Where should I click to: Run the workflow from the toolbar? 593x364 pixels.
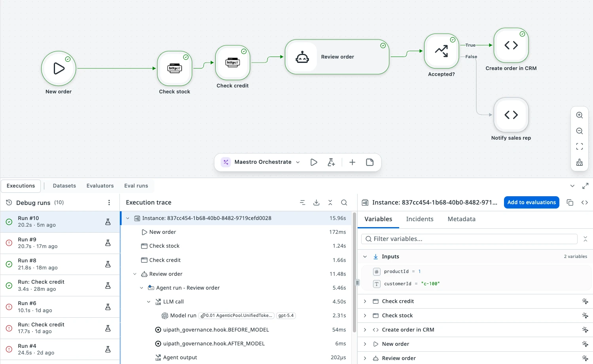[x=314, y=162]
